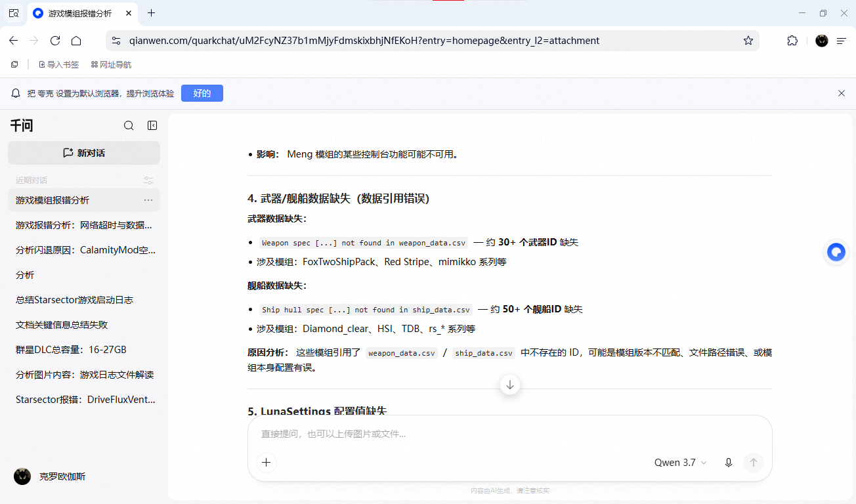This screenshot has width=856, height=504.
Task: Open 网址导航 in bookmarks bar
Action: coord(111,65)
